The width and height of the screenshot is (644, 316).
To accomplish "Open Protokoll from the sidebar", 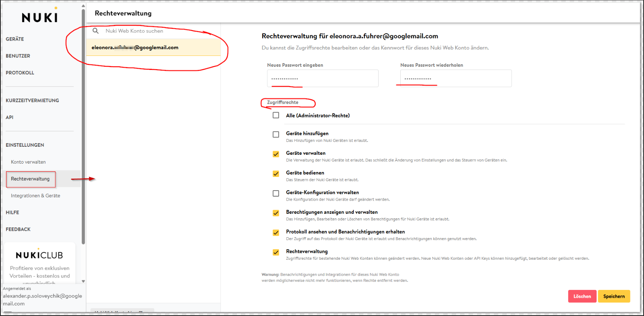I will point(20,73).
